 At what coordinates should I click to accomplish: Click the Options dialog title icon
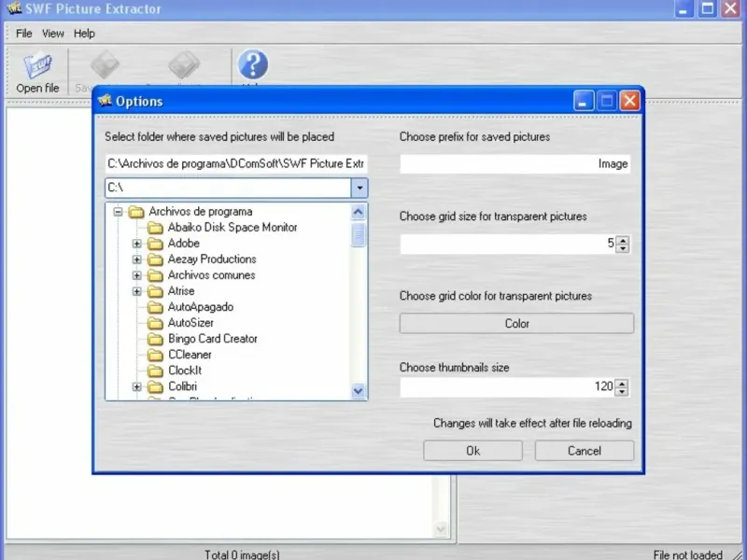[x=105, y=101]
